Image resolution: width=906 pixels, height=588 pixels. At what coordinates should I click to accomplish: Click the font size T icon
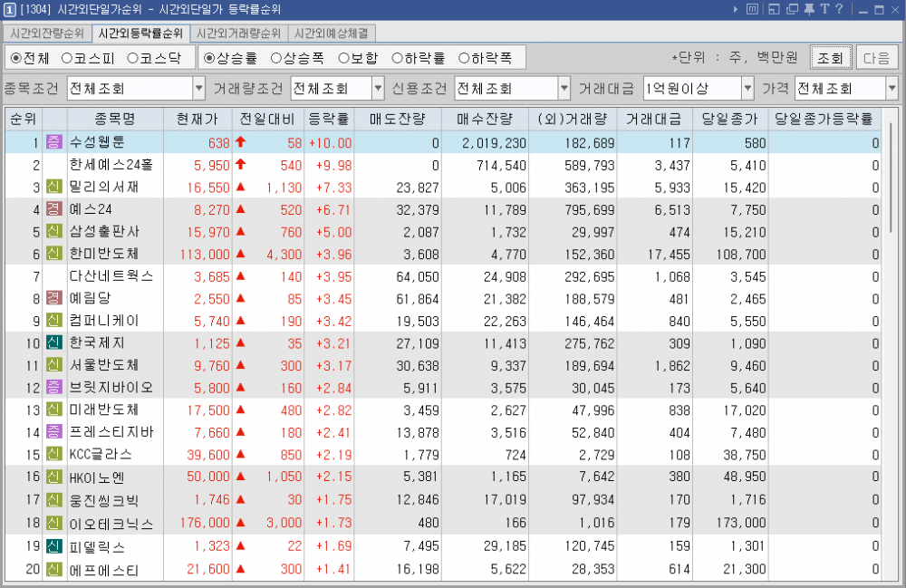pyautogui.click(x=824, y=9)
